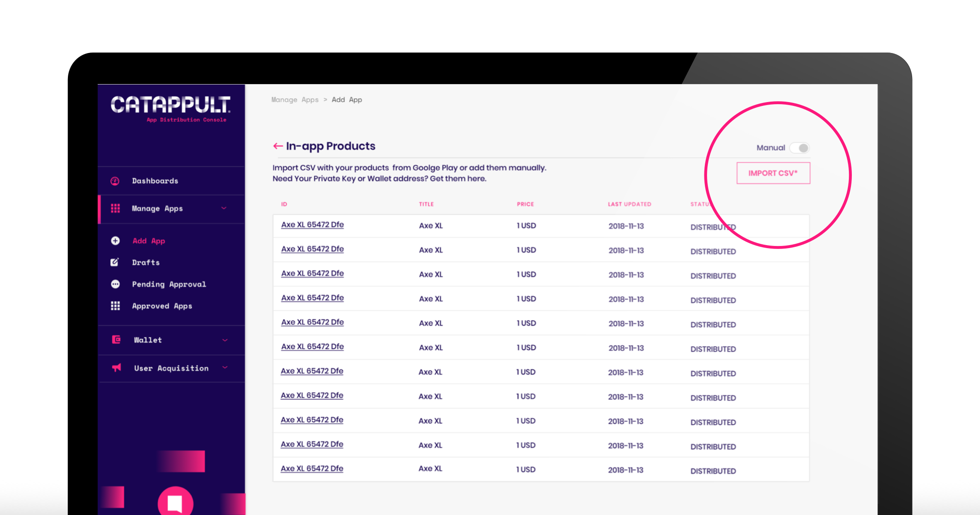Toggle the Manual switch
Viewport: 980px width, 515px height.
click(799, 148)
